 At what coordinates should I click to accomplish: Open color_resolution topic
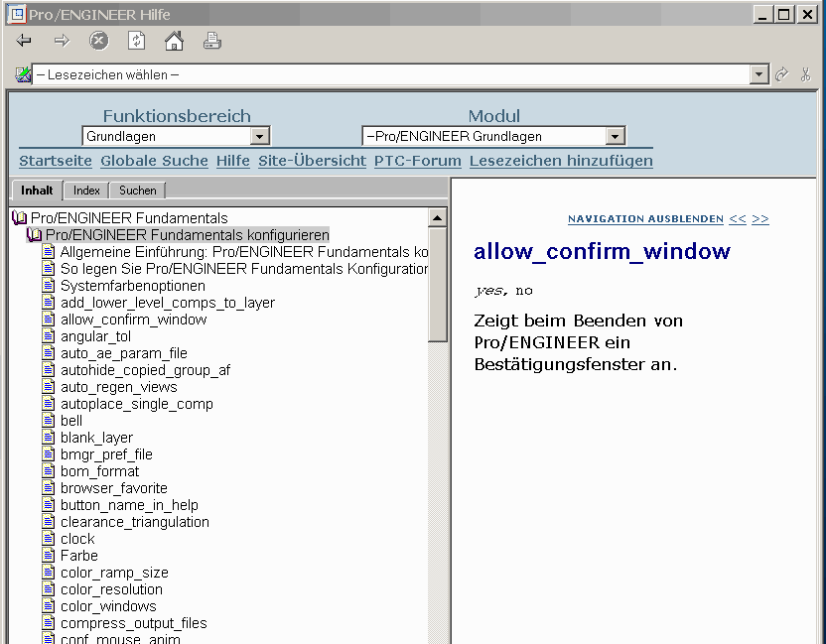point(111,588)
